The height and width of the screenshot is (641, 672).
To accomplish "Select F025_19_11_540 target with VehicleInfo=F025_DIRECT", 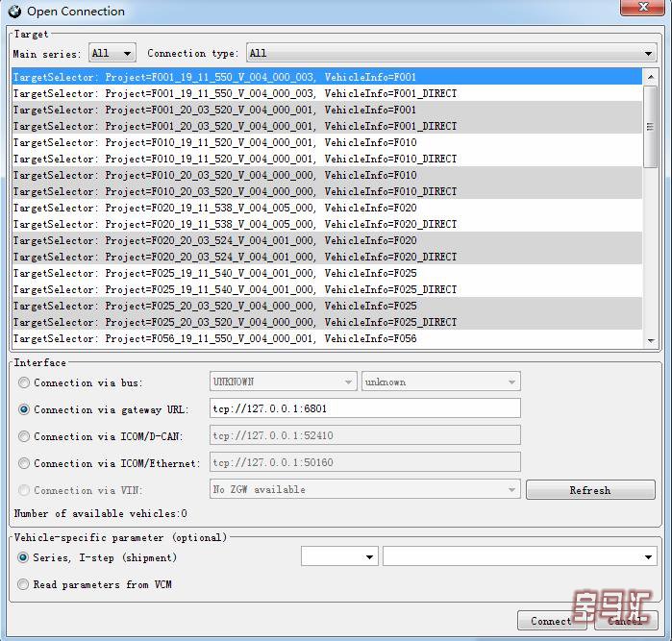I will 327,289.
